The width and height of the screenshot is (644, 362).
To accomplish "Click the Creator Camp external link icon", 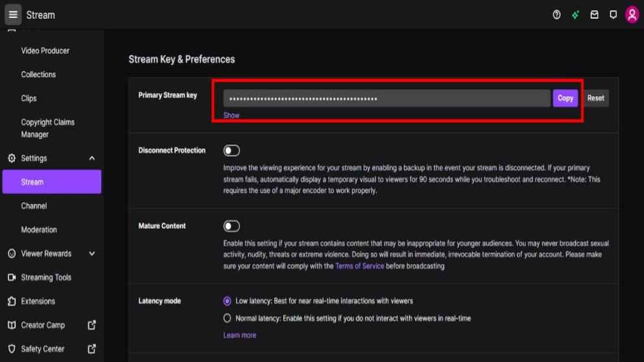I will [x=92, y=325].
